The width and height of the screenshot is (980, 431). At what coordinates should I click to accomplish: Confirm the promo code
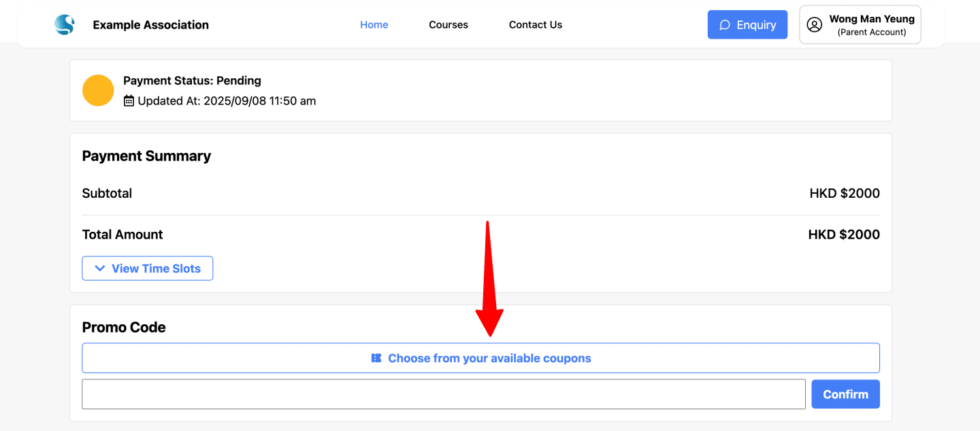click(845, 394)
